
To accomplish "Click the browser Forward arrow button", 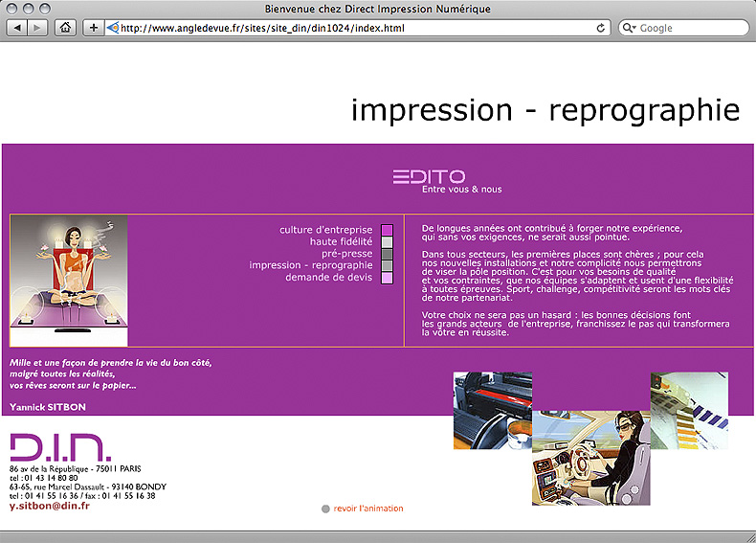I will pyautogui.click(x=37, y=28).
